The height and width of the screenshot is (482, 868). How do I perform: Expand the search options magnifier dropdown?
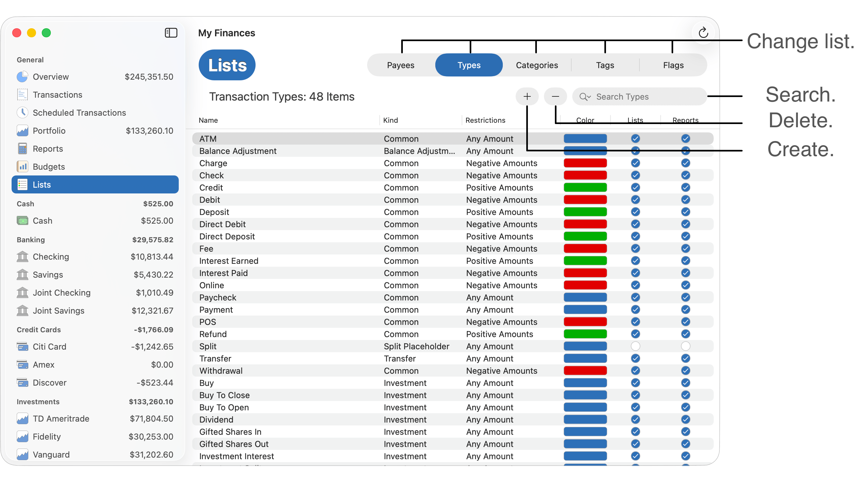pyautogui.click(x=585, y=97)
